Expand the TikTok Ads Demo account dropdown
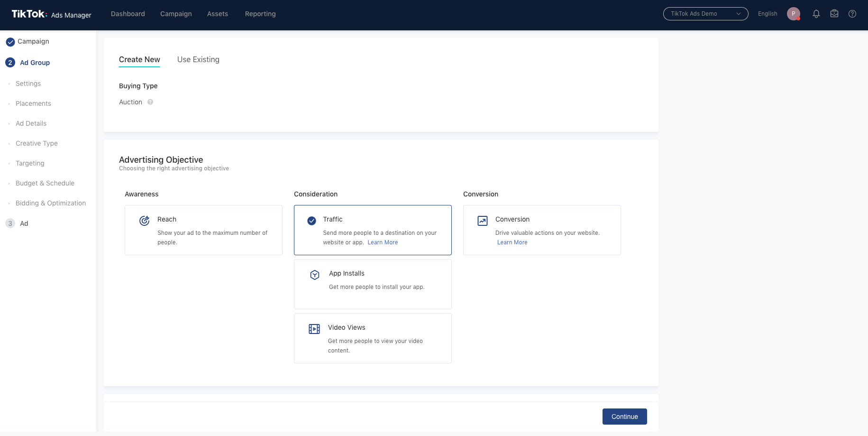Image resolution: width=868 pixels, height=436 pixels. (705, 14)
